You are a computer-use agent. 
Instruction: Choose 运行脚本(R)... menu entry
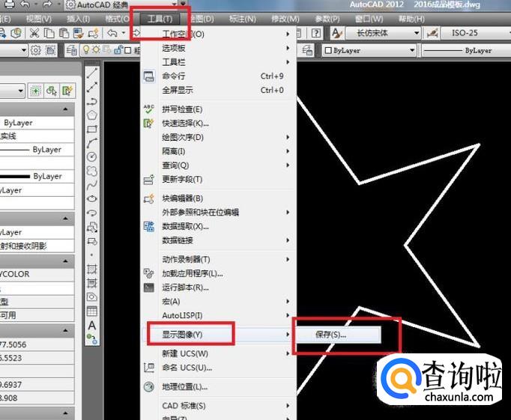(x=218, y=287)
